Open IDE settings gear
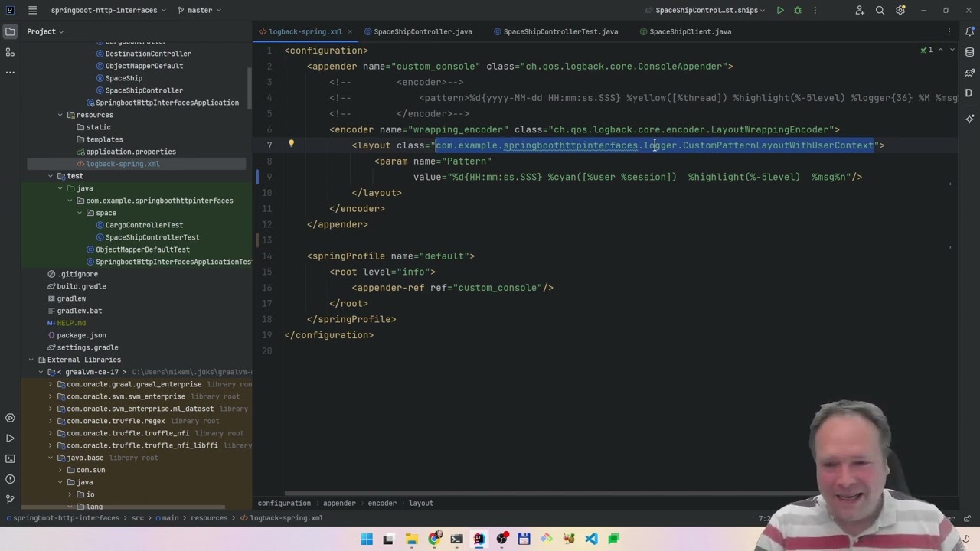 pyautogui.click(x=900, y=10)
